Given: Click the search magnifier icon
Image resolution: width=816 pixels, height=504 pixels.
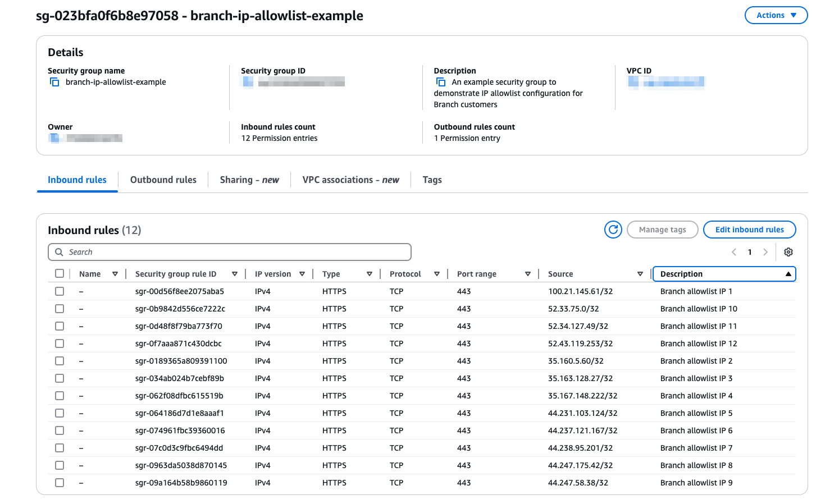Looking at the screenshot, I should click(59, 252).
